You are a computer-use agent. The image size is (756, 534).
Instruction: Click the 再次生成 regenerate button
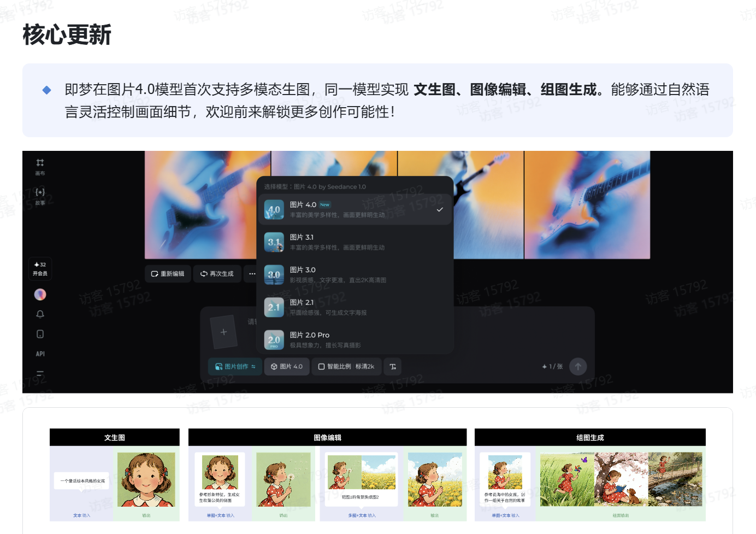[217, 273]
